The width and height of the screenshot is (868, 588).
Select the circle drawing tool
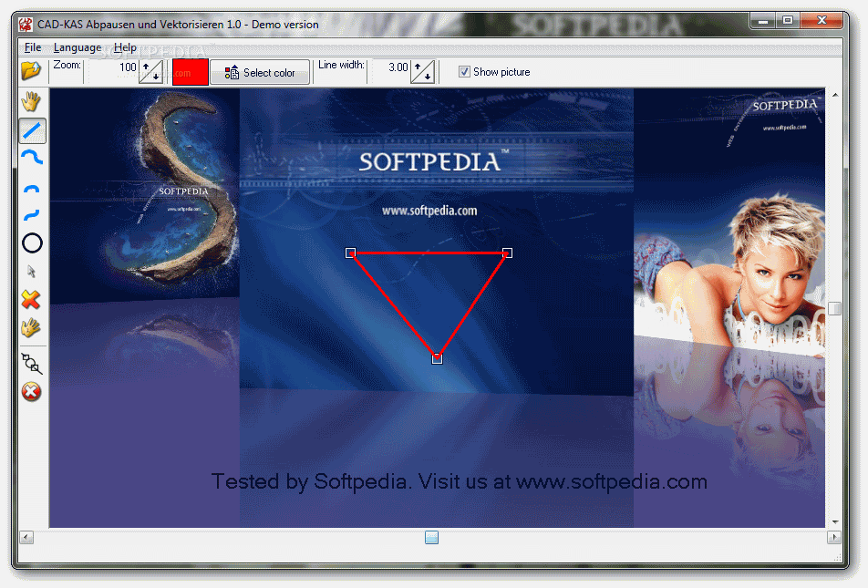(x=32, y=243)
